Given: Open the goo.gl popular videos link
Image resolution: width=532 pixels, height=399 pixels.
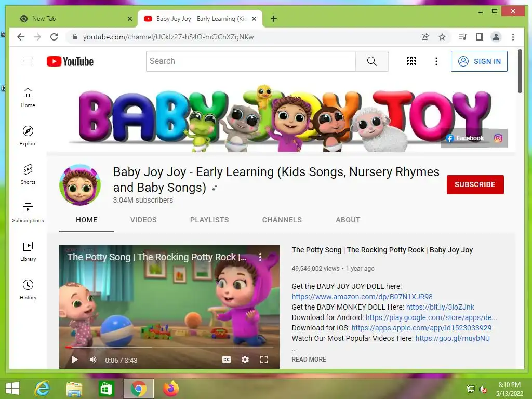Looking at the screenshot, I should click(x=453, y=338).
